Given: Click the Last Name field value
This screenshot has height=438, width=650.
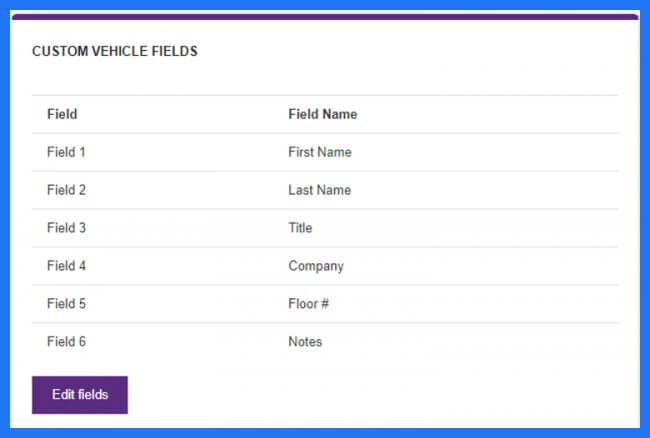Looking at the screenshot, I should point(320,190).
